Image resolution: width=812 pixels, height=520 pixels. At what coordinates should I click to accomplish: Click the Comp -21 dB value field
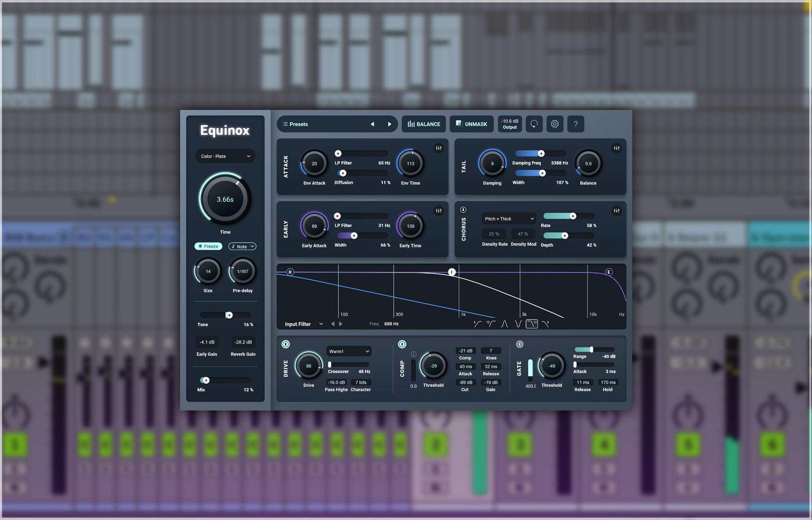466,351
